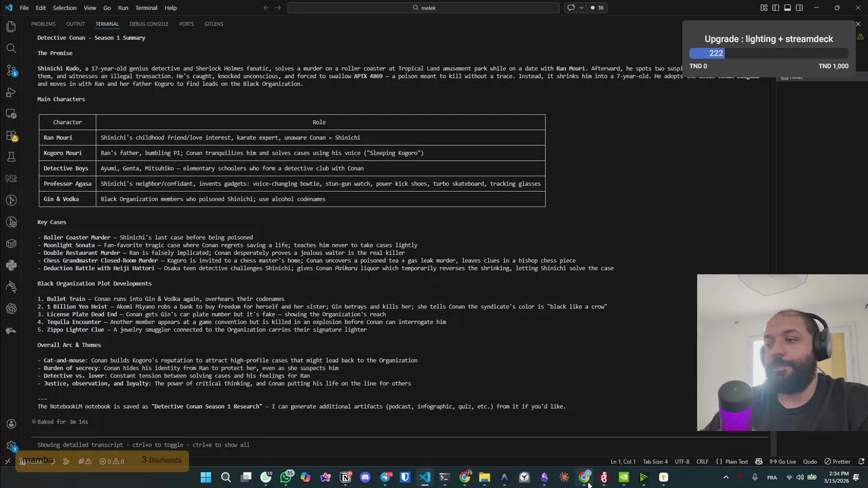Go back with the navigation arrow
This screenshot has height=488, width=868.
coord(266,7)
